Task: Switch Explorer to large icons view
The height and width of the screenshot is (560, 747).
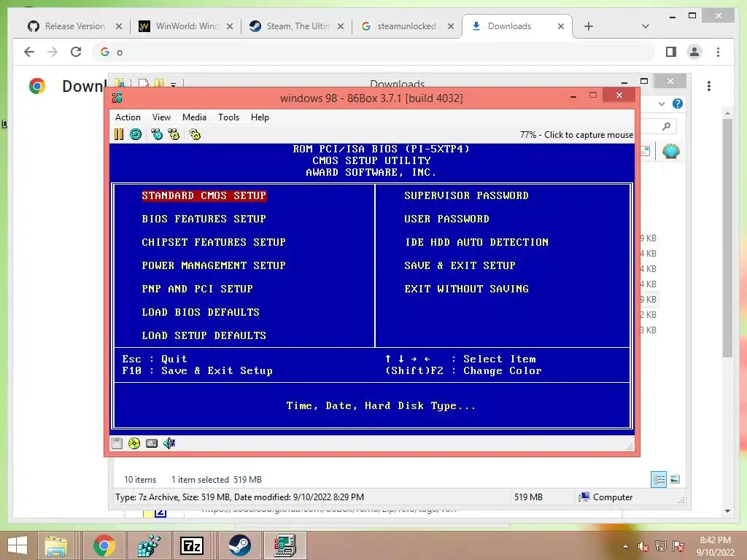Action: pyautogui.click(x=675, y=480)
